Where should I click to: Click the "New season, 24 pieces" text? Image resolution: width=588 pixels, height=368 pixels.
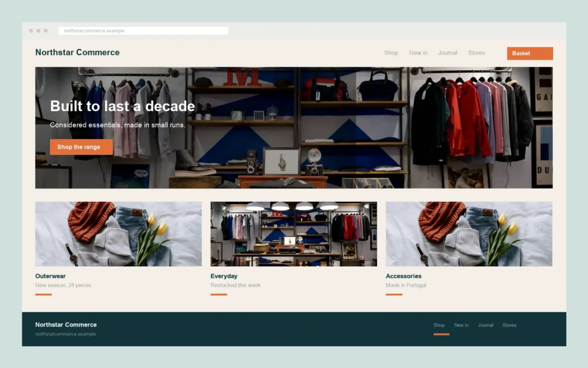63,285
